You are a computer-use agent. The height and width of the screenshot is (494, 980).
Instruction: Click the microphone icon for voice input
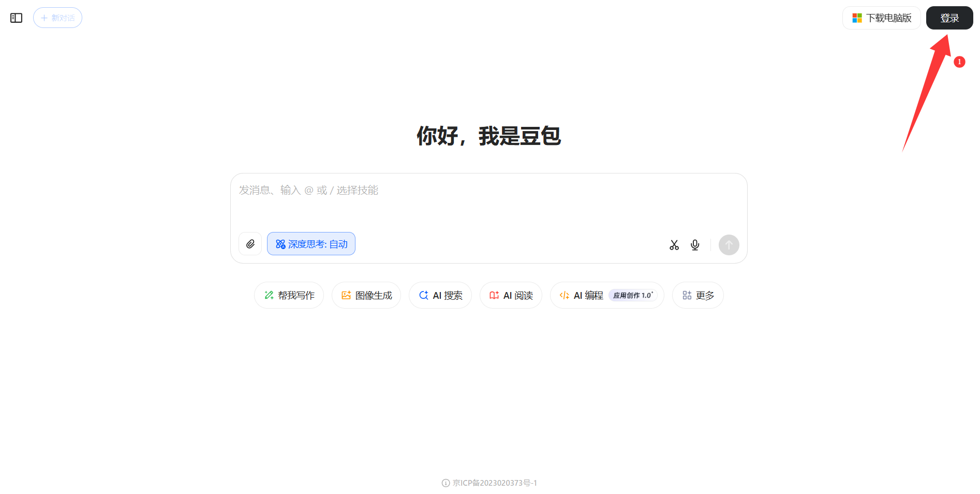click(694, 244)
